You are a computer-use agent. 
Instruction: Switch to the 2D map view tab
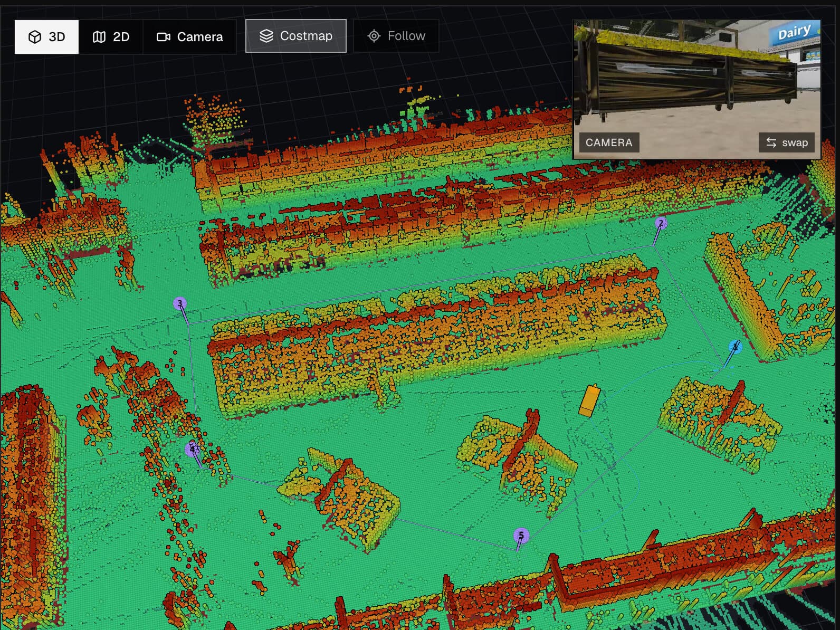tap(111, 37)
